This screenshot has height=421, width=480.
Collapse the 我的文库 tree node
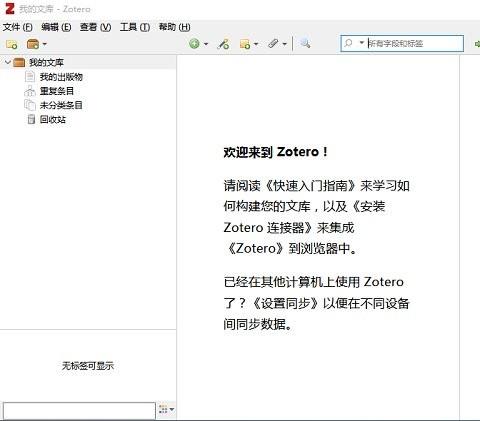8,62
